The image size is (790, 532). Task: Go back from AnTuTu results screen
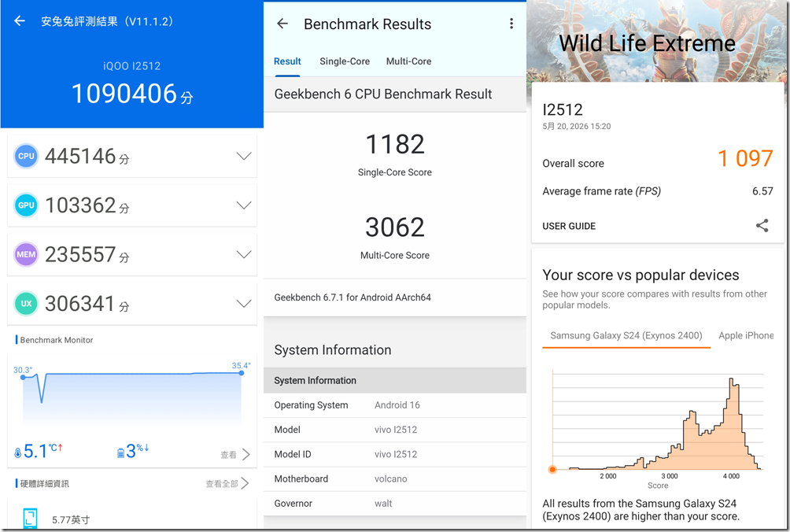tap(20, 20)
